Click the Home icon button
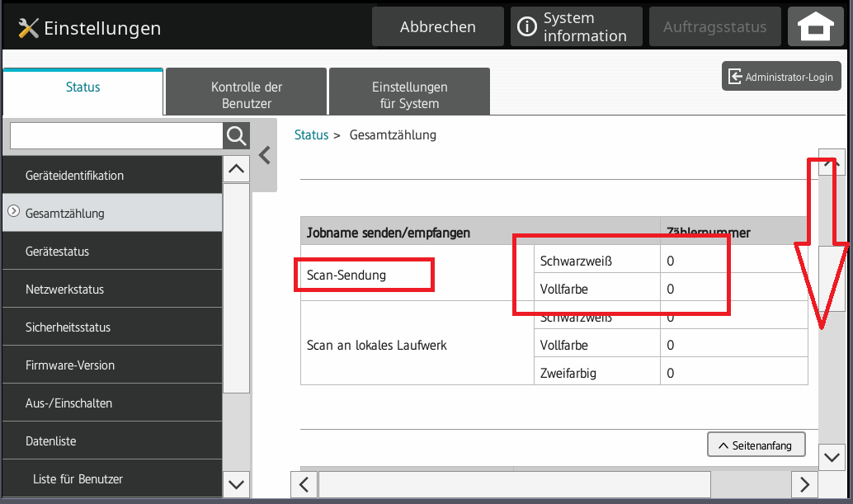Screen dimensions: 853x504 tap(815, 27)
